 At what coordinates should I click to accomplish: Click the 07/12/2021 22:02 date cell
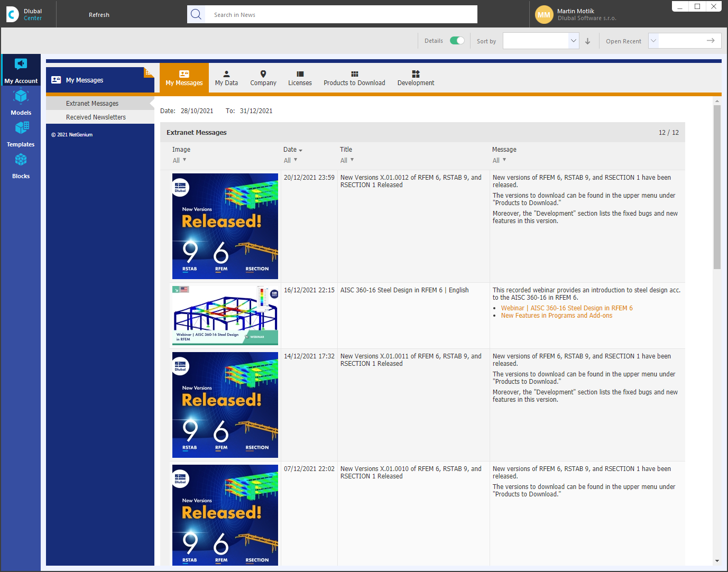309,469
